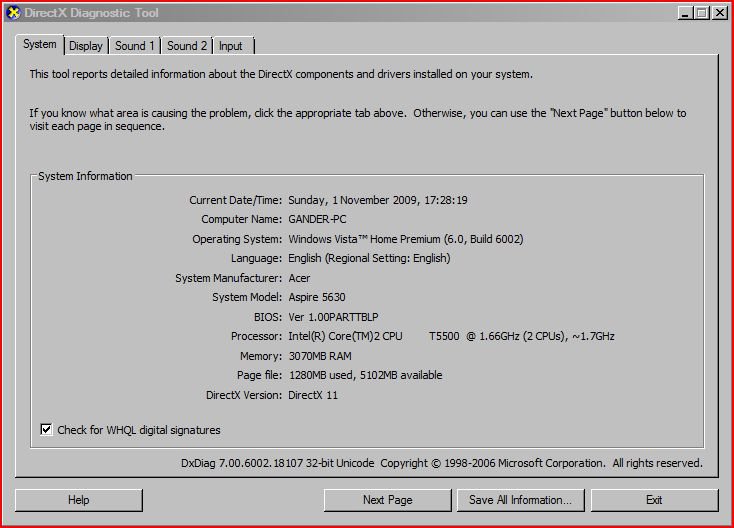Click the Operating System label

click(237, 239)
